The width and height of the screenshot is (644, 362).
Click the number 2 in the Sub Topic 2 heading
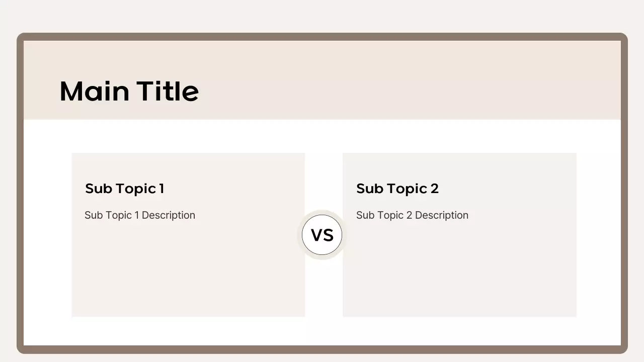coord(434,189)
